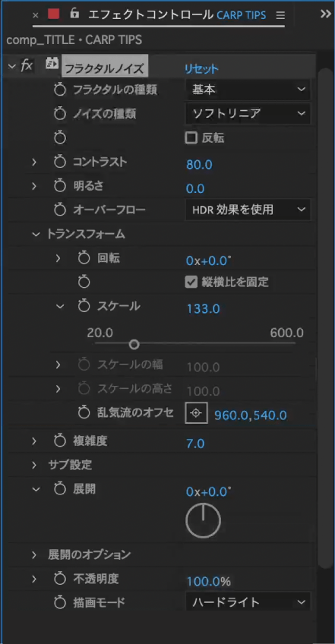Toggle the panel lock icon
335x644 pixels.
pos(74,14)
